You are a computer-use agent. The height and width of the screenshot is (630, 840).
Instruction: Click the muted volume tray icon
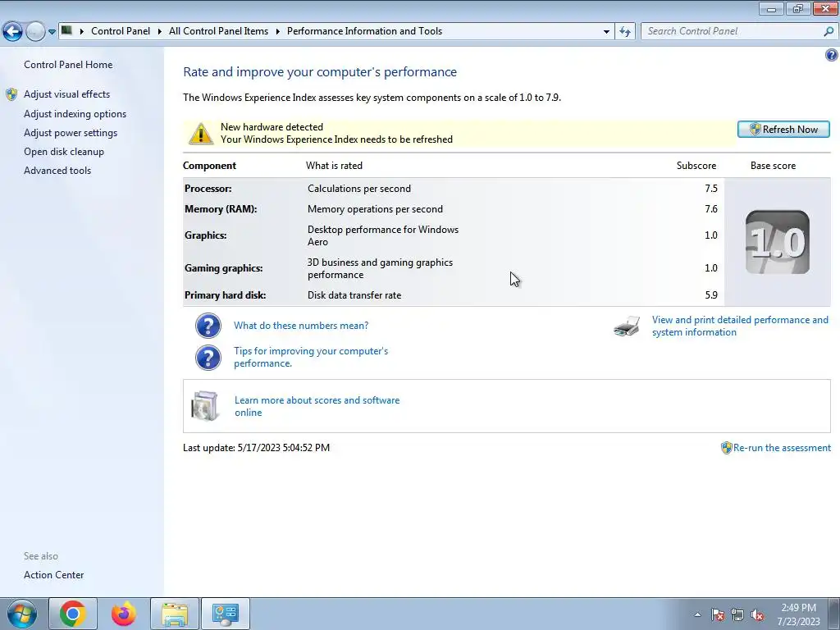click(757, 615)
